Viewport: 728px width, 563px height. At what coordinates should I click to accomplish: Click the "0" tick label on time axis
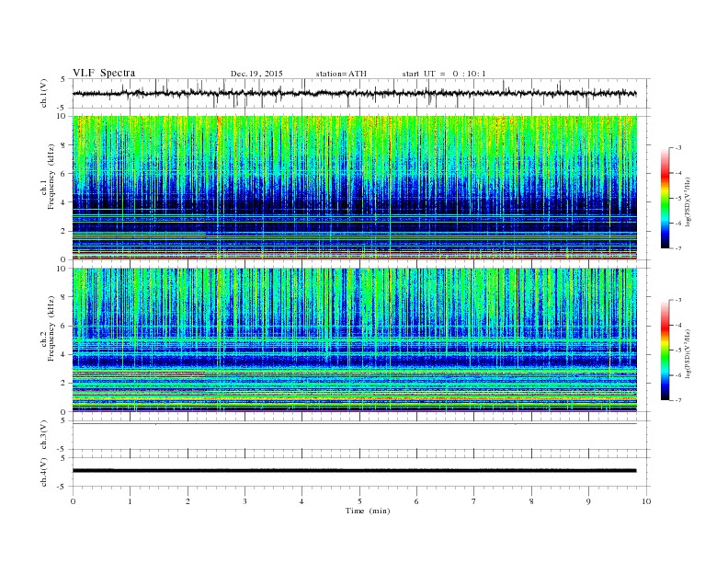tap(73, 501)
